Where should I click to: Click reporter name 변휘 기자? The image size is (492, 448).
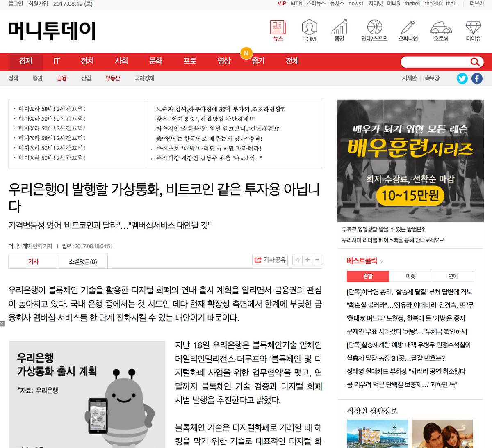click(43, 246)
